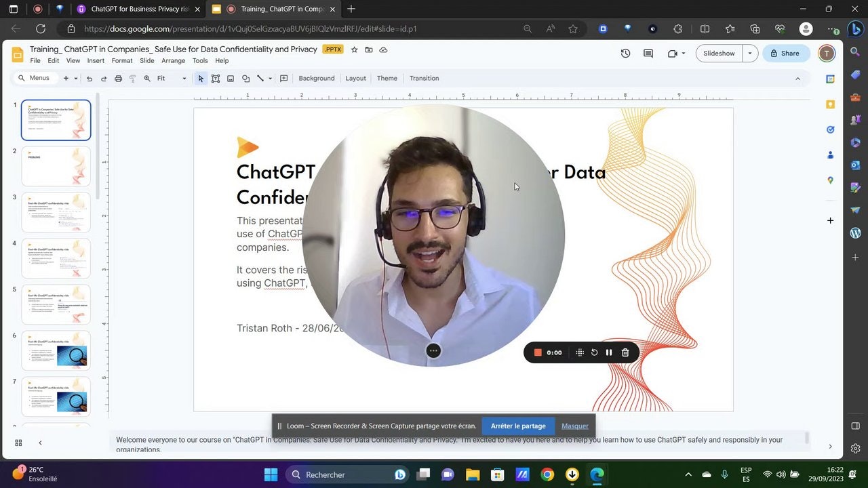Stop the Loom recording
The image size is (868, 488).
click(x=538, y=352)
